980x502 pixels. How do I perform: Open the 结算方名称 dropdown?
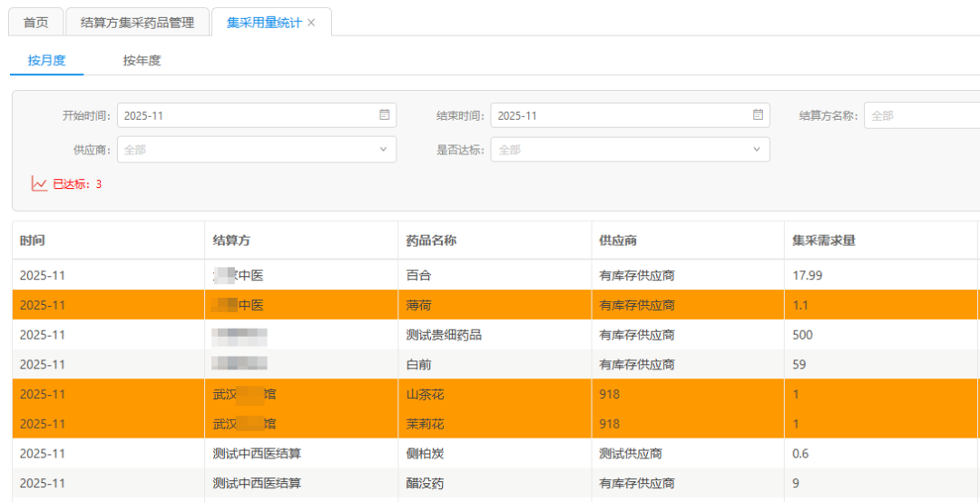921,115
